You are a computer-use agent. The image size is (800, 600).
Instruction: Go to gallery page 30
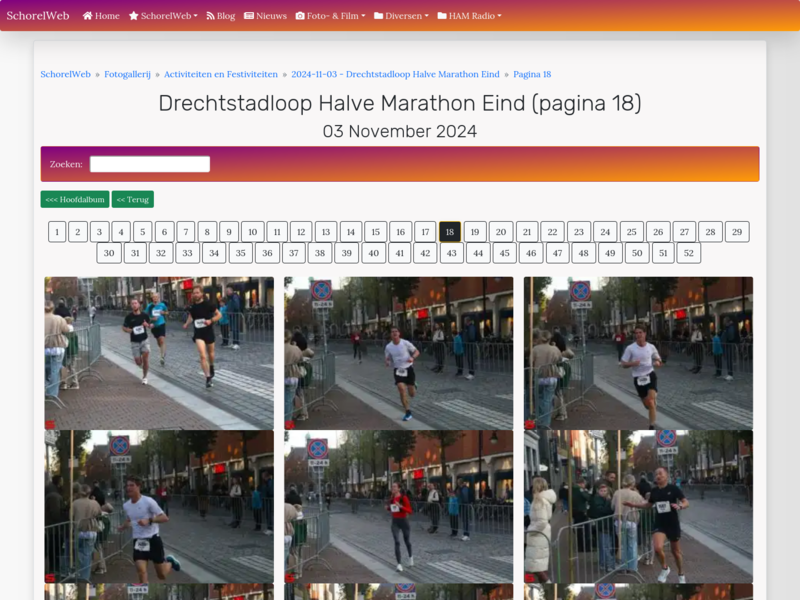click(x=109, y=253)
